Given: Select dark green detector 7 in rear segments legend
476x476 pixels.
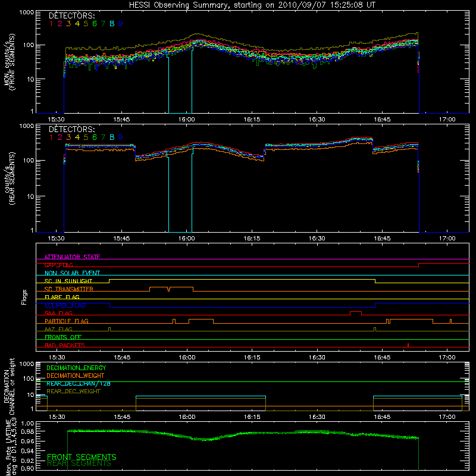Looking at the screenshot, I should 103,137.
